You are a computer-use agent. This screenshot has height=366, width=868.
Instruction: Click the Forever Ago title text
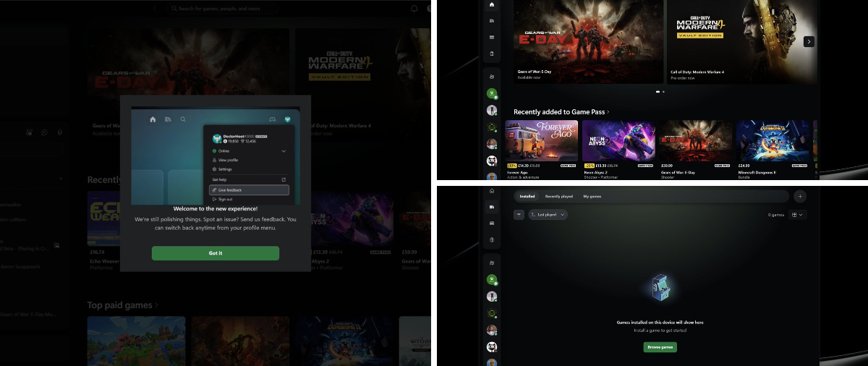click(x=516, y=174)
